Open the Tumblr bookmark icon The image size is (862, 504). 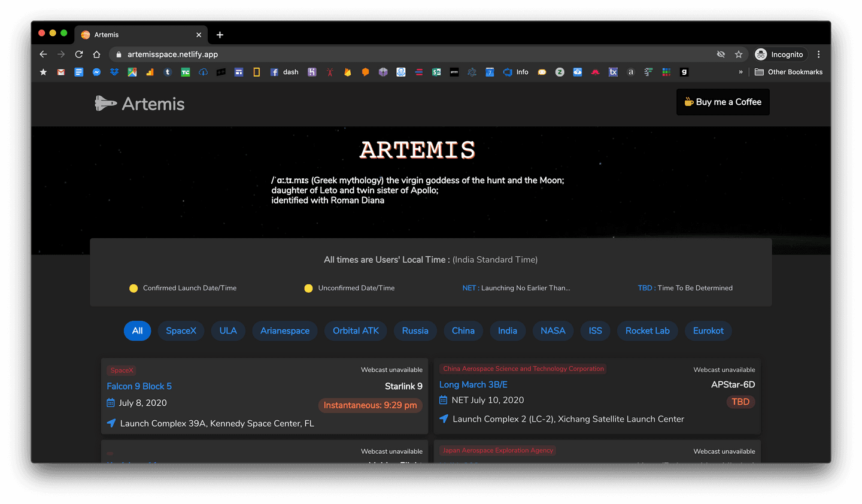(168, 72)
